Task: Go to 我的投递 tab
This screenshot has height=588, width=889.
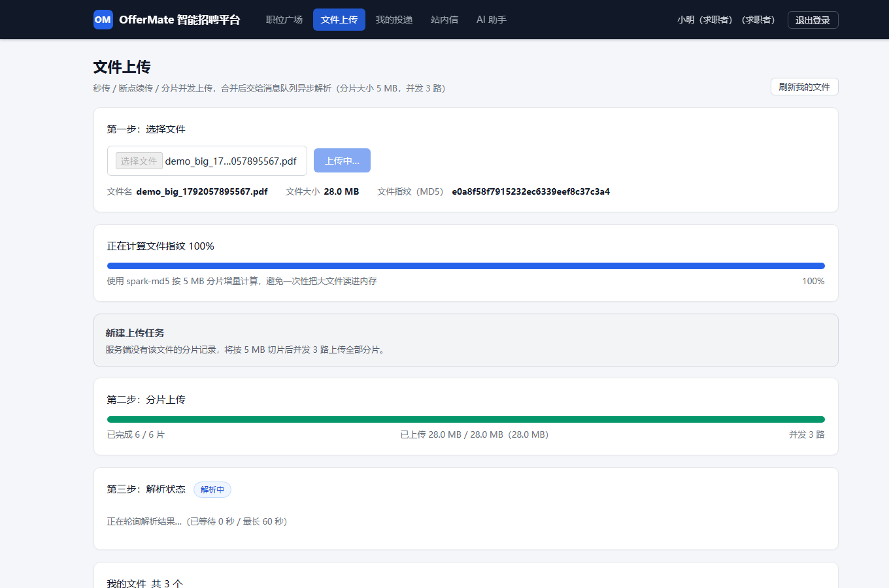Action: [394, 20]
